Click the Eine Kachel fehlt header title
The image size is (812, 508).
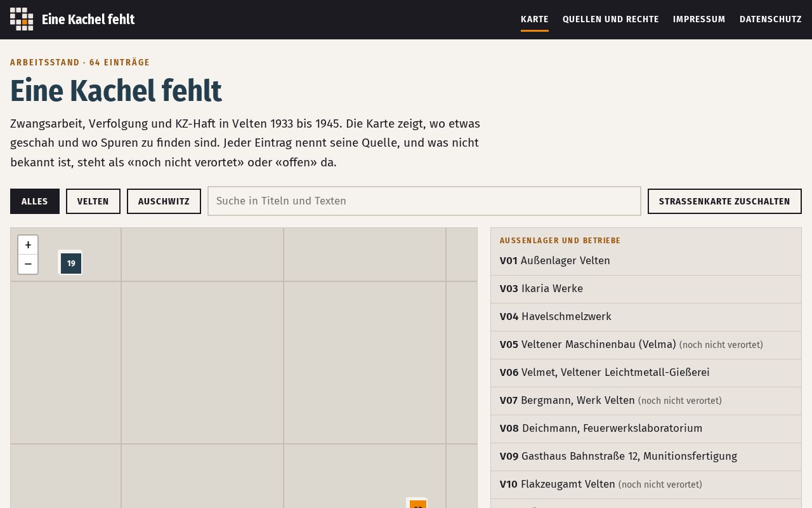click(x=88, y=19)
